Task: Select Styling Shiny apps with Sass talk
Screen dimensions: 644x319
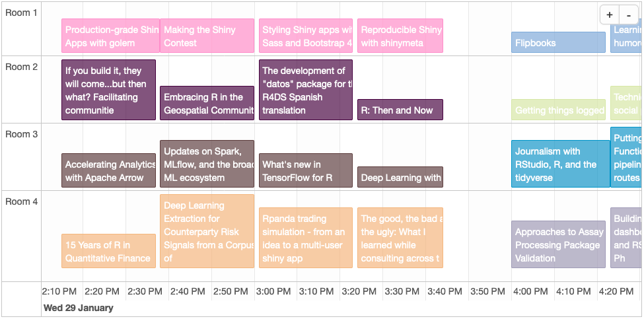Action: click(x=306, y=36)
